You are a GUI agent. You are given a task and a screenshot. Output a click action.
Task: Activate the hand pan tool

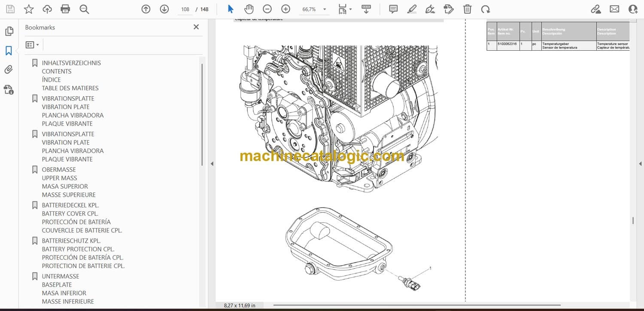[249, 9]
